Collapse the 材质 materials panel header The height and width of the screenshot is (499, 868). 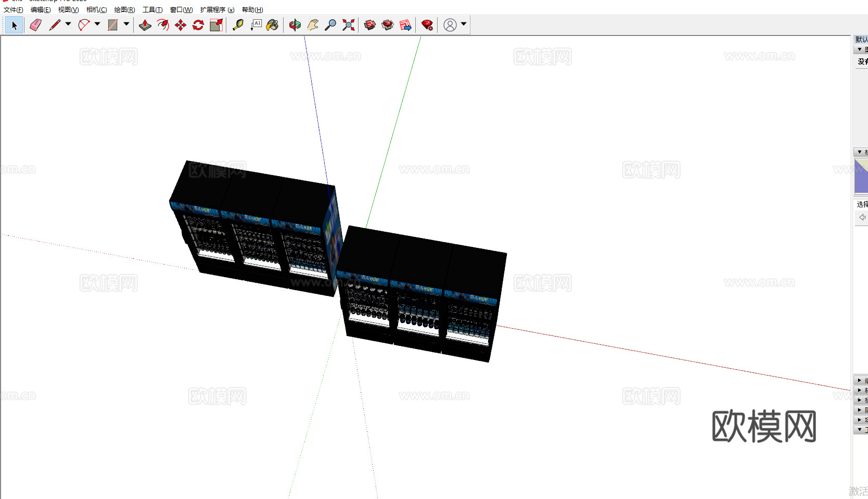[861, 152]
